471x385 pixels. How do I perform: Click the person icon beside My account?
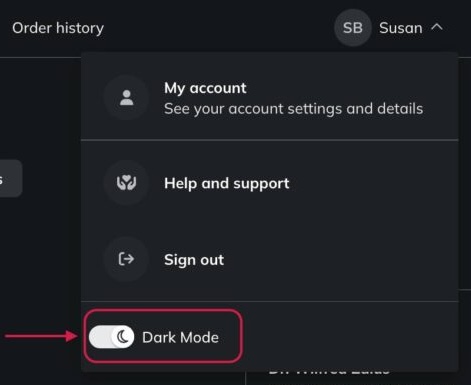(126, 98)
